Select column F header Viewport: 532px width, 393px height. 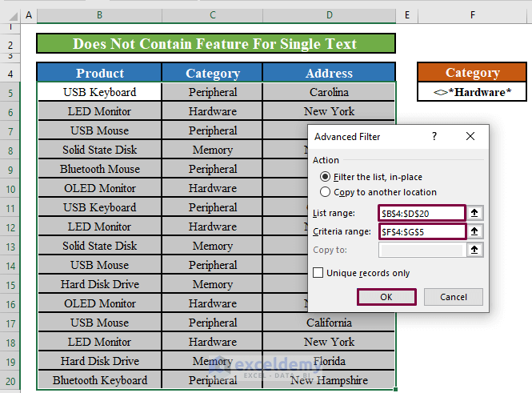(x=472, y=15)
